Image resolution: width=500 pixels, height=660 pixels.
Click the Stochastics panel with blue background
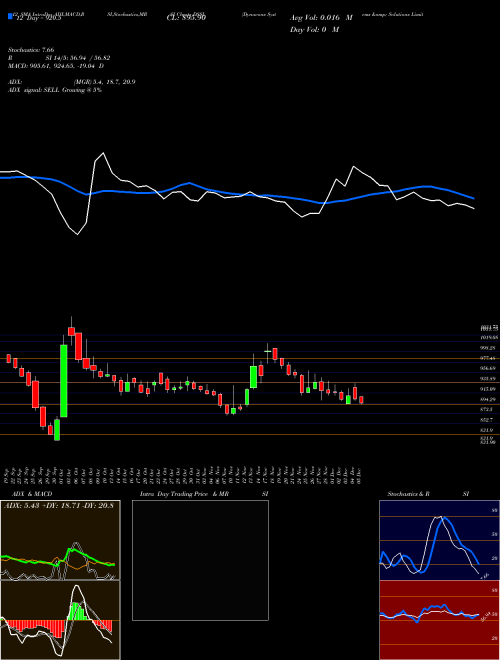pos(439,540)
